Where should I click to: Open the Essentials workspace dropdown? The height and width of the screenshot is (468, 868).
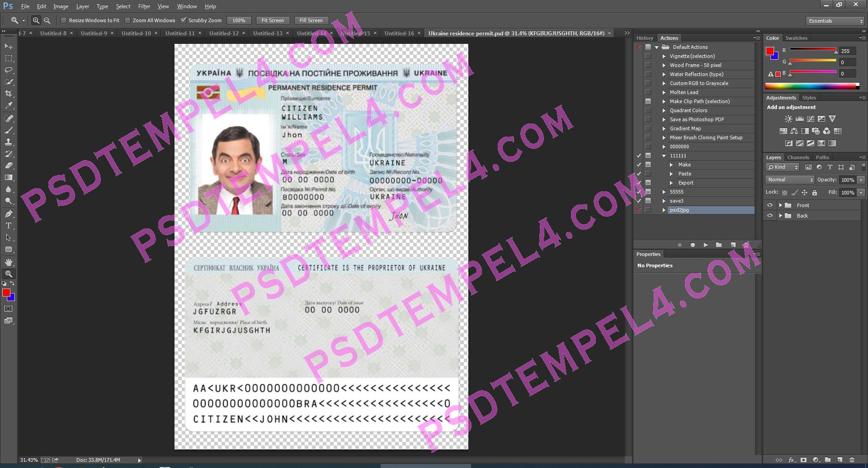(835, 21)
